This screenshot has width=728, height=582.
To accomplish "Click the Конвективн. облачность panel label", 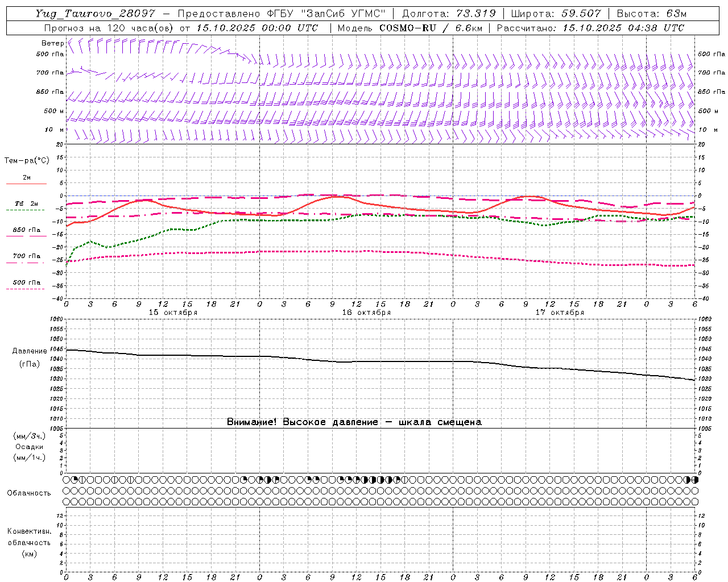I will coord(29,542).
